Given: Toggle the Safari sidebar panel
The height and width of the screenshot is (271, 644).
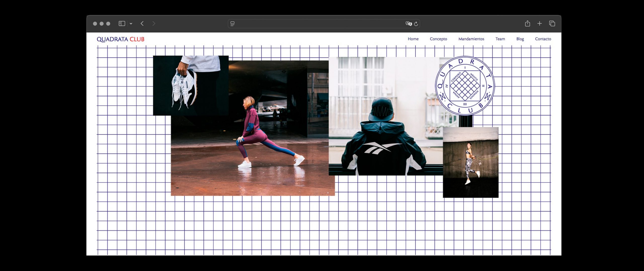Looking at the screenshot, I should (x=122, y=24).
